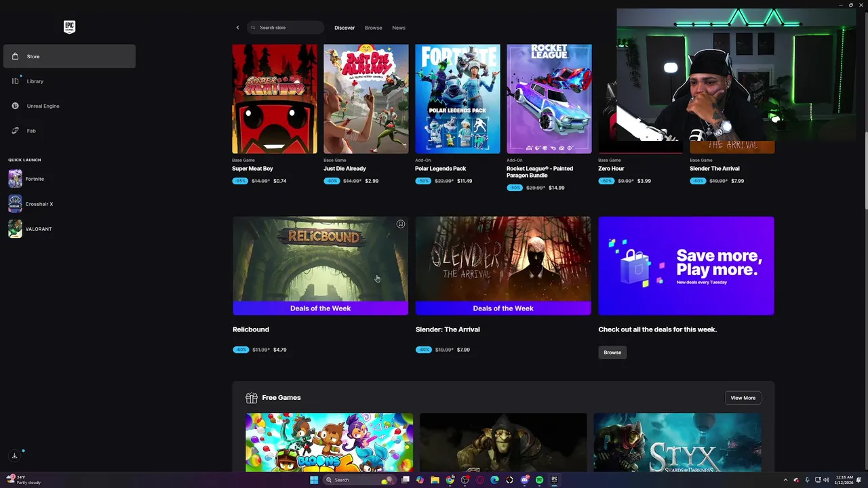Open Unreal Engine section in sidebar
868x488 pixels.
pos(69,106)
